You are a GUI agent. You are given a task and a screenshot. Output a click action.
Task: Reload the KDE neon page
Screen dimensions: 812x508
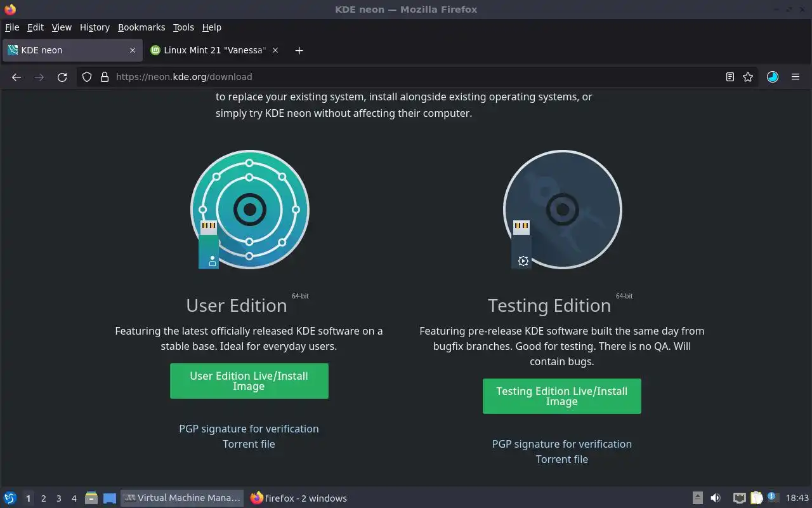(x=62, y=77)
